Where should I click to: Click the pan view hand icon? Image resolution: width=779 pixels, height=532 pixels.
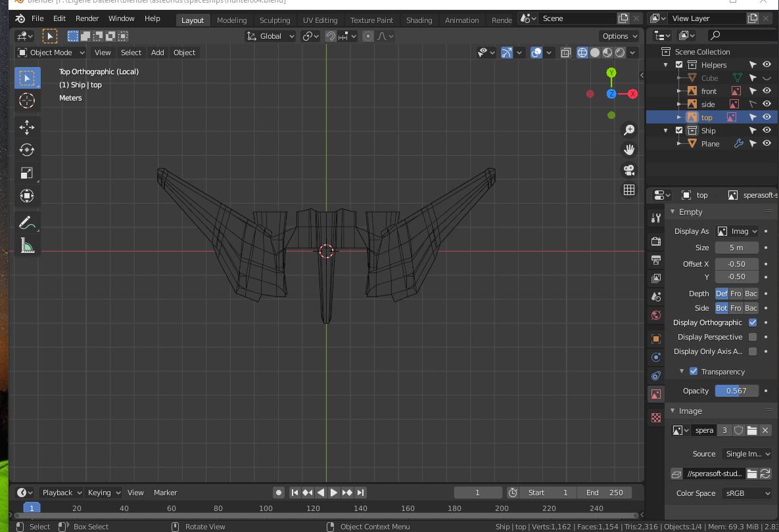pos(629,150)
